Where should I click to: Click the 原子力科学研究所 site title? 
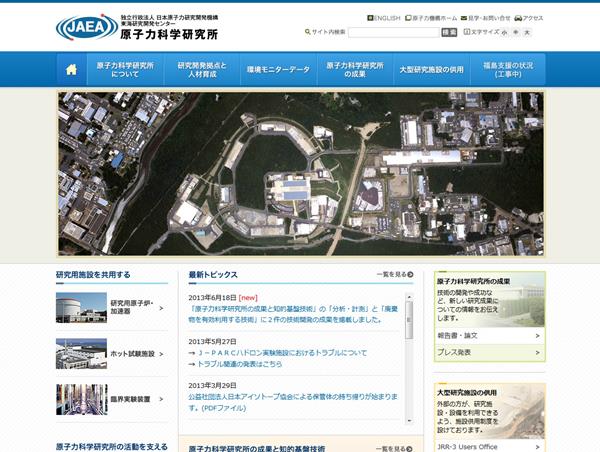tap(169, 34)
